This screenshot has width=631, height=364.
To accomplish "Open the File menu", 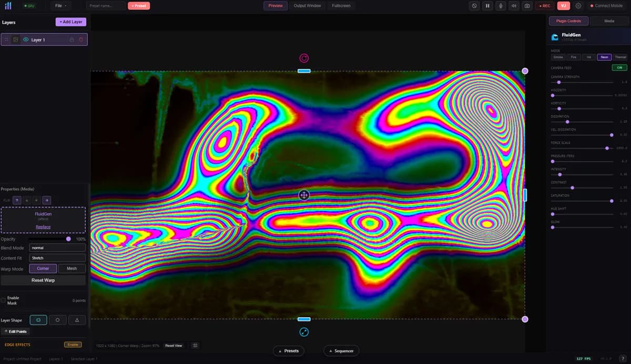I will [x=60, y=6].
